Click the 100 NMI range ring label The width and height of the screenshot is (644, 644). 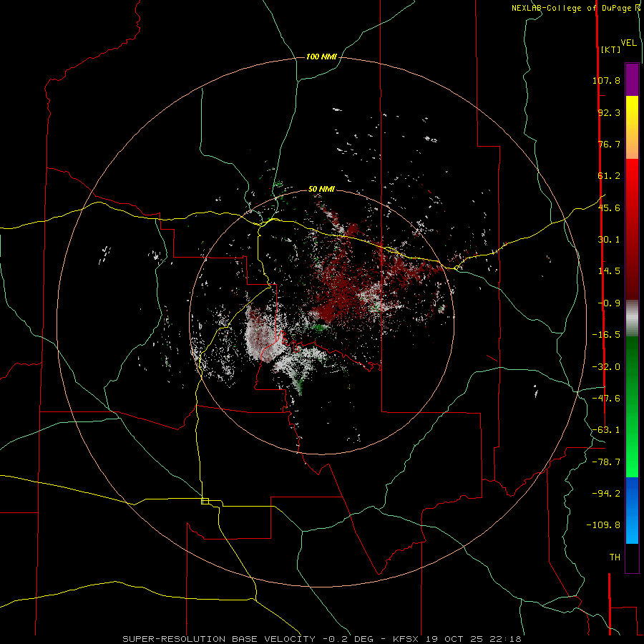click(321, 57)
